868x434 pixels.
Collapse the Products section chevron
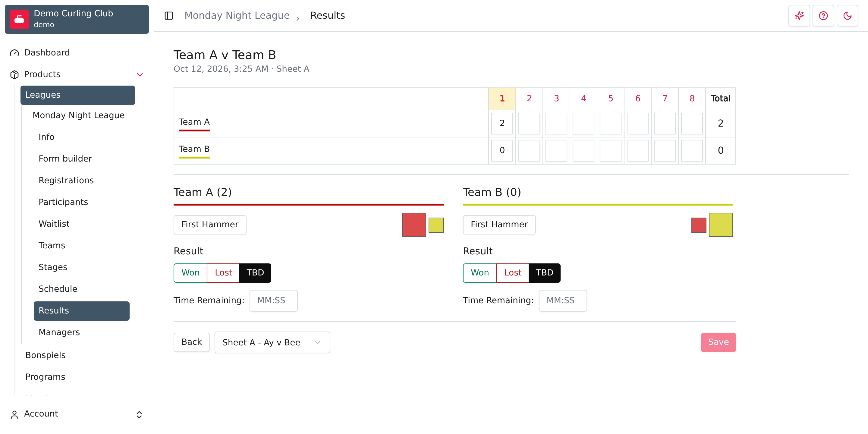click(140, 74)
